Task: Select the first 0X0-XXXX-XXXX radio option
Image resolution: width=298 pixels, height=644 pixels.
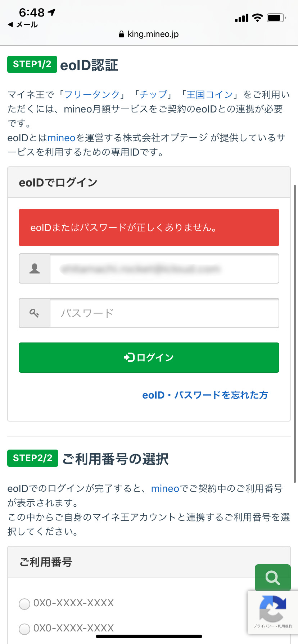Action: 24,604
